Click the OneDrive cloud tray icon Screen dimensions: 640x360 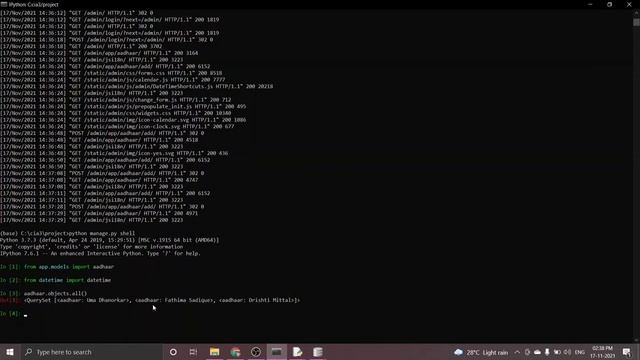coord(537,352)
